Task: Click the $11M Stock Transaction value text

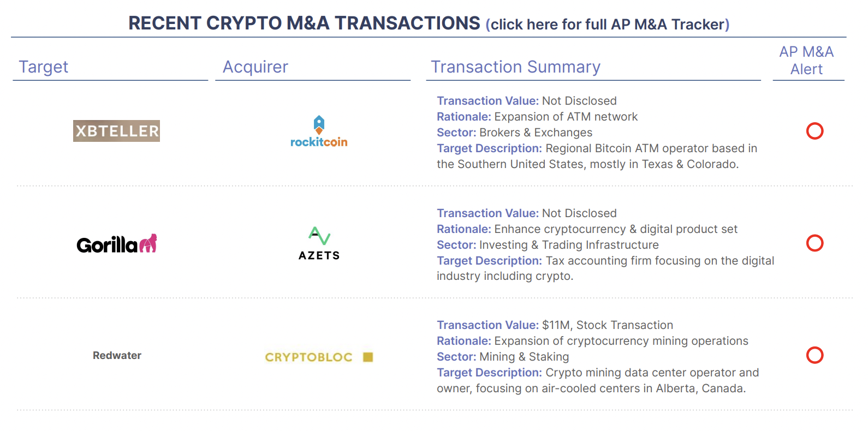Action: click(608, 325)
